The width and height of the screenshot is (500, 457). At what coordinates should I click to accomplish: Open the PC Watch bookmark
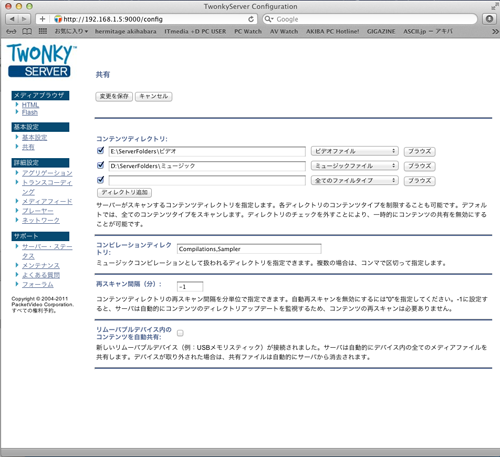(248, 31)
